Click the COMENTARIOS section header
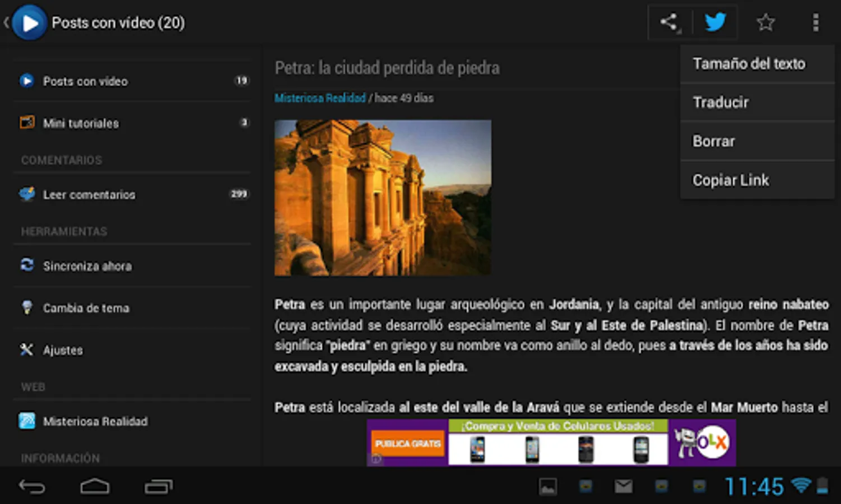The image size is (841, 504). (62, 160)
